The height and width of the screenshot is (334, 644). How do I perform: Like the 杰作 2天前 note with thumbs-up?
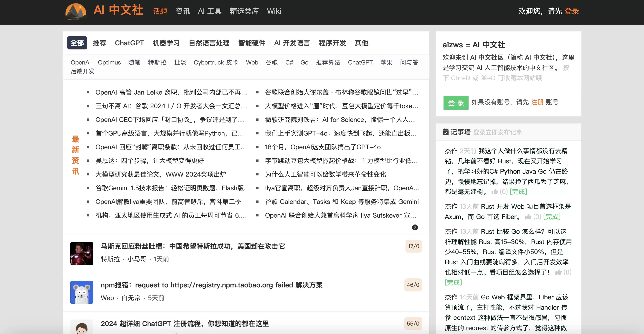[x=494, y=192]
